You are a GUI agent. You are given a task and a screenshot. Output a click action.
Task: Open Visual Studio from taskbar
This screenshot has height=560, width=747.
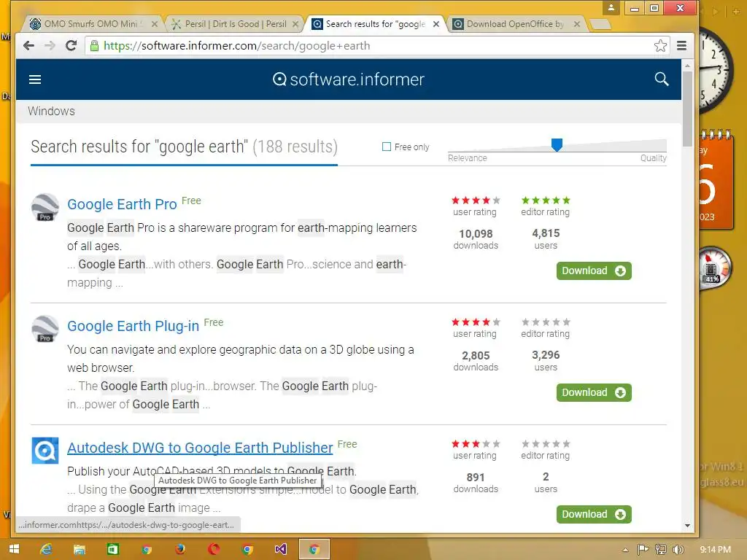(281, 550)
